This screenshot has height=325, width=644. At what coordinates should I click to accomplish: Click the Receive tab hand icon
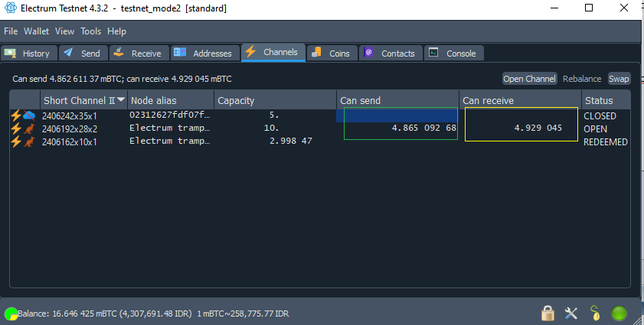tap(118, 52)
